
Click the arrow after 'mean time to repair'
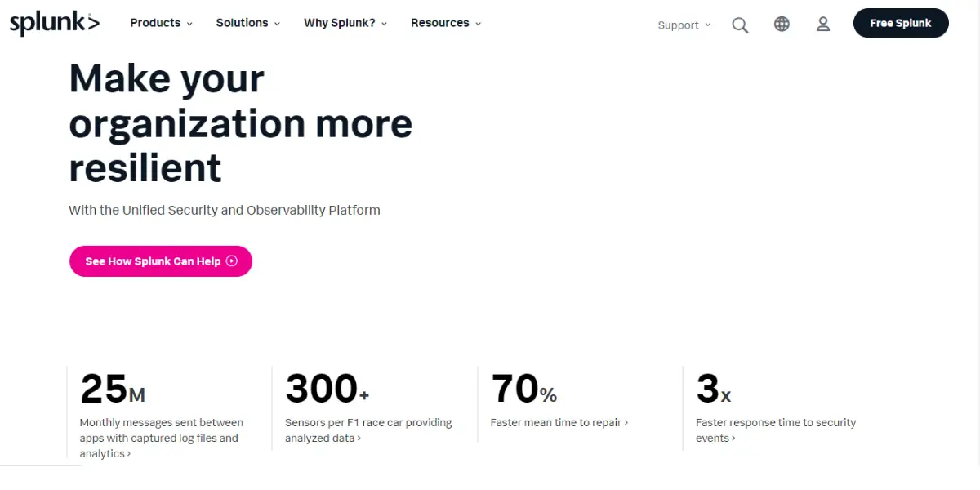626,423
